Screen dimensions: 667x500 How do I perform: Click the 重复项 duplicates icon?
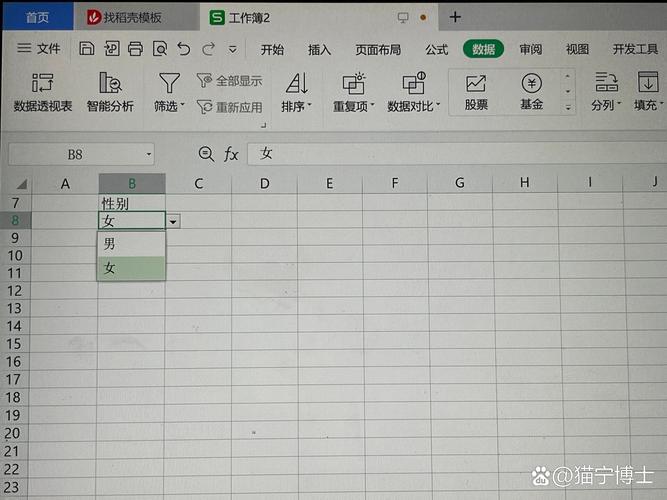[354, 83]
